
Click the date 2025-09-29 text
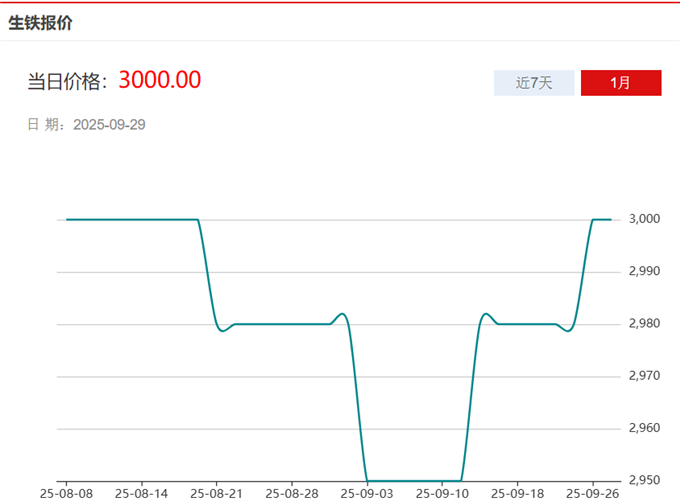click(110, 125)
